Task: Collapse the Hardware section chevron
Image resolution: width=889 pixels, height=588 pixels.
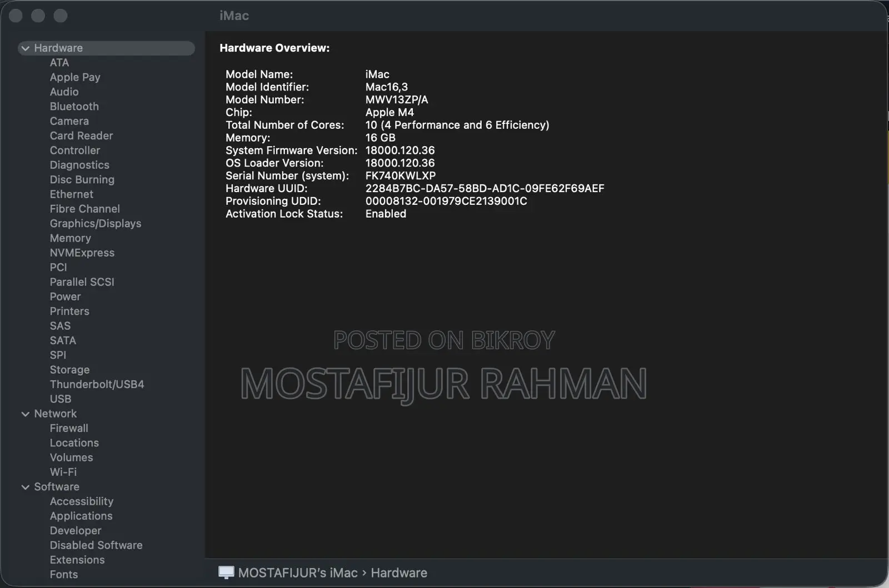Action: [26, 48]
